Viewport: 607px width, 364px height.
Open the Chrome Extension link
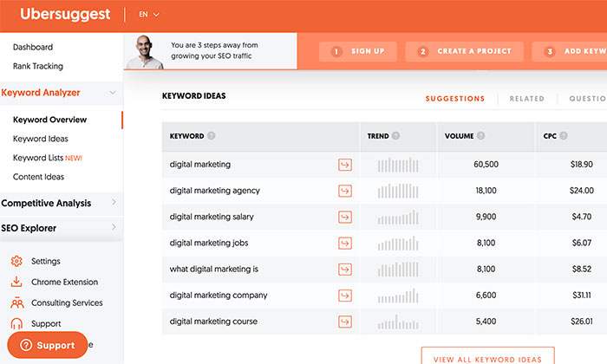[x=65, y=282]
